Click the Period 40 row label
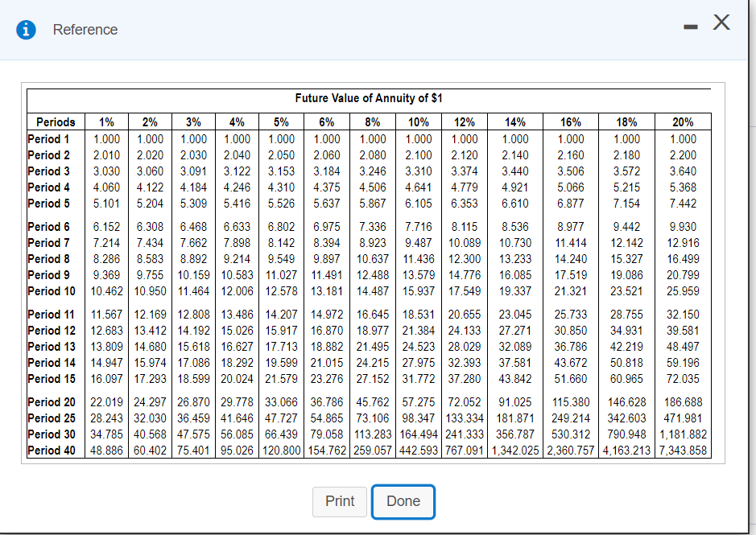The height and width of the screenshot is (535, 756). pyautogui.click(x=52, y=451)
